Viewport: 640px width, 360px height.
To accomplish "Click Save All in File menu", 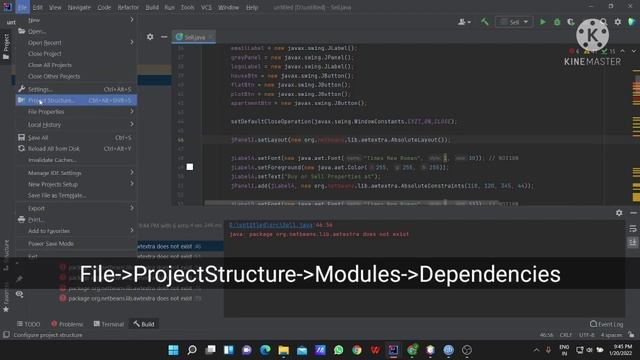I will click(76, 138).
